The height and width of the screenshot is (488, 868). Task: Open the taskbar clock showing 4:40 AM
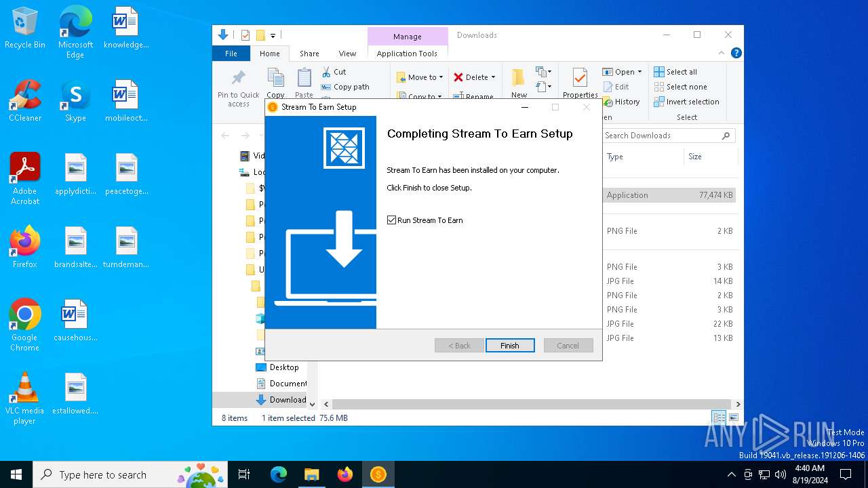tap(811, 474)
